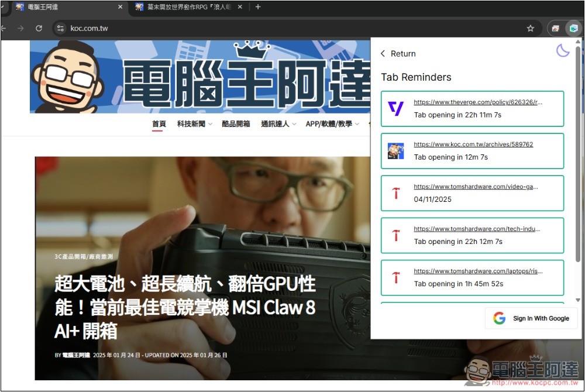Open the tomshardware.com laptops reminder link
585x392 pixels.
(478, 271)
